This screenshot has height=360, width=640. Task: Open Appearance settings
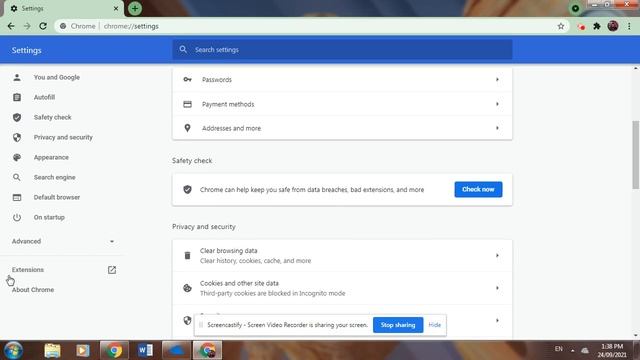[x=51, y=157]
